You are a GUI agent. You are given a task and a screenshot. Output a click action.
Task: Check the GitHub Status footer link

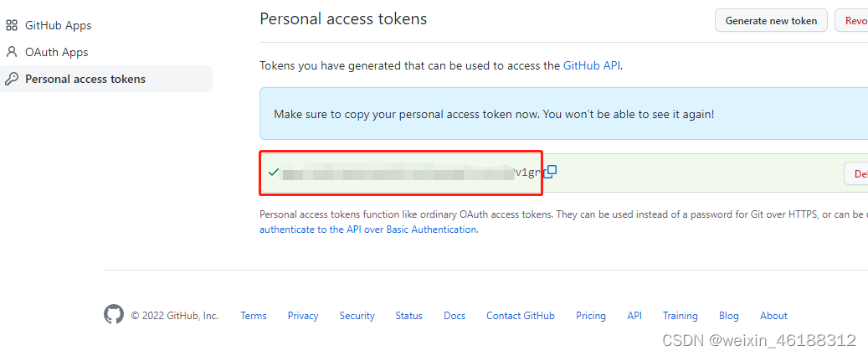tap(408, 316)
